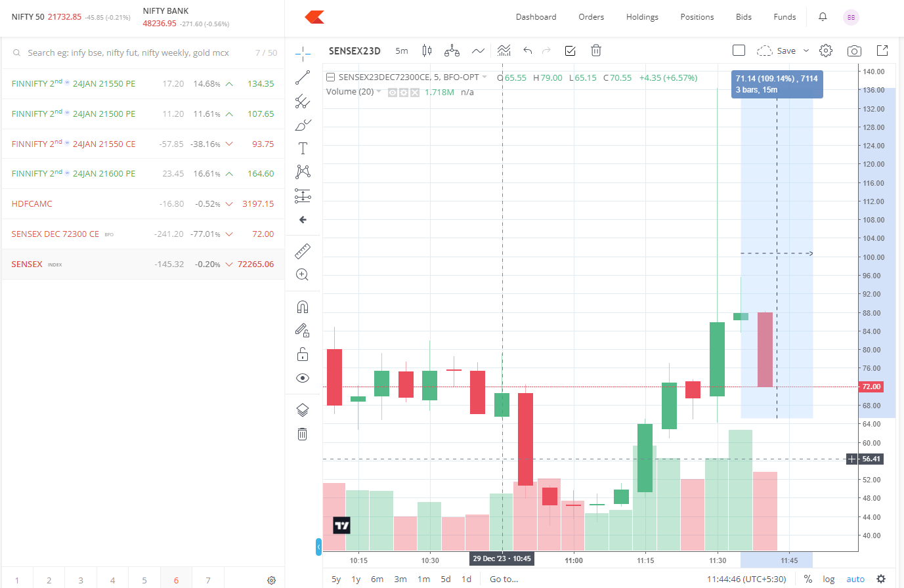Switch to watchlist tab 3
Image resolution: width=904 pixels, height=588 pixels.
tap(81, 580)
